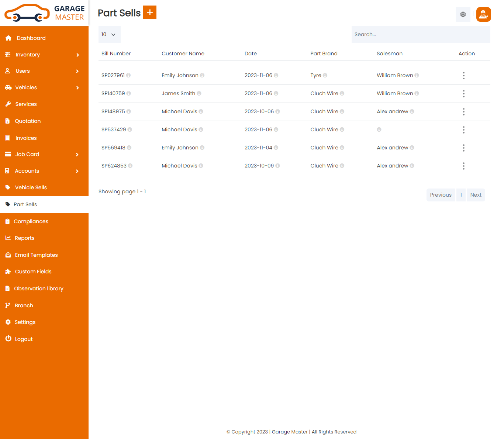Screen dimensions: 504x439
Task: Open Email Templates from the sidebar
Action: pyautogui.click(x=36, y=255)
